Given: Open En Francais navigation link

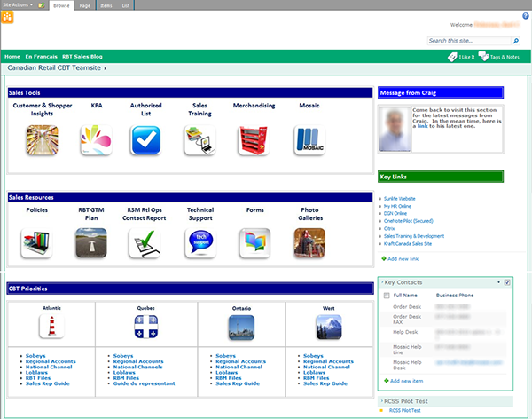Looking at the screenshot, I should 41,57.
